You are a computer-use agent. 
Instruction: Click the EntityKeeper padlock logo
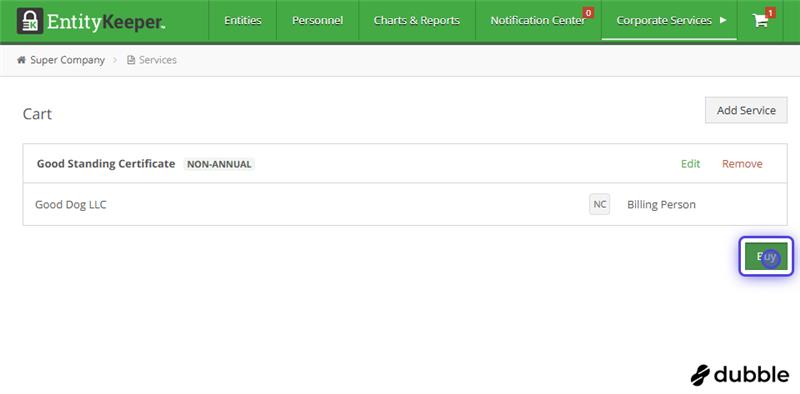click(30, 21)
